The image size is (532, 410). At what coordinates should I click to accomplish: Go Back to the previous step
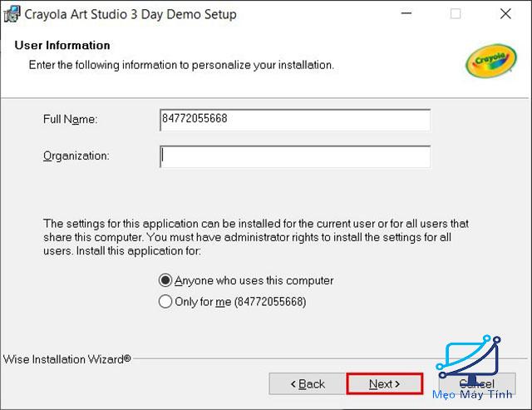308,384
